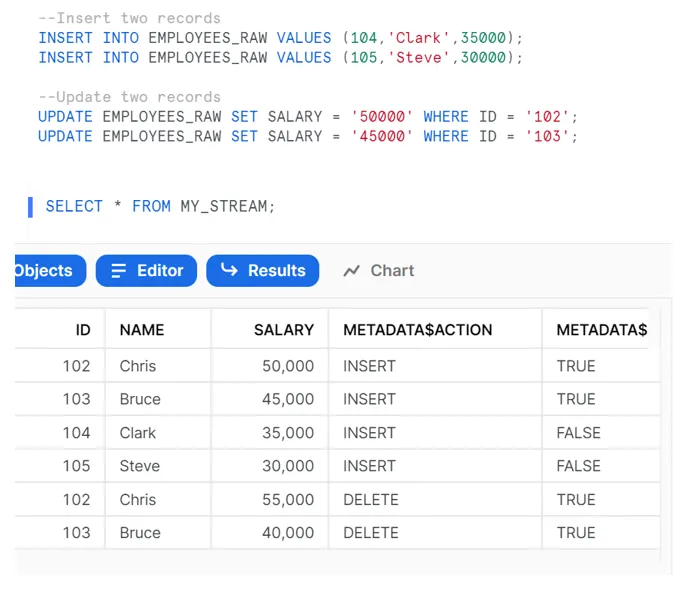Click the SALARY column header

coord(284,330)
